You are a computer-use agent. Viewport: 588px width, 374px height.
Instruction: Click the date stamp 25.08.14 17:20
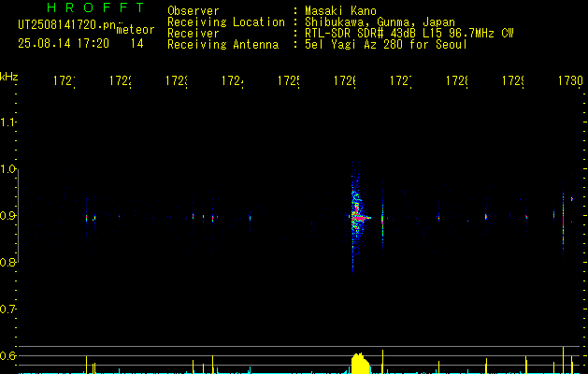[64, 44]
